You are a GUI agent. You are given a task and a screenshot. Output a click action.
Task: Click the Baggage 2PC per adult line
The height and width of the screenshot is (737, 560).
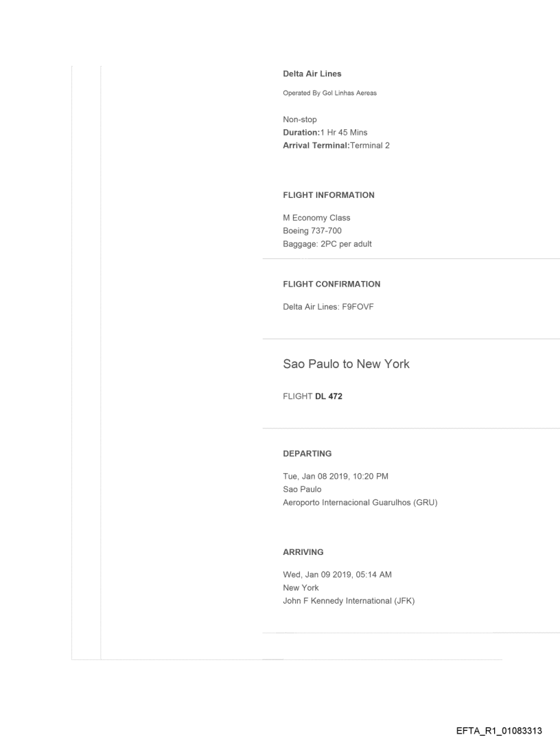[327, 244]
